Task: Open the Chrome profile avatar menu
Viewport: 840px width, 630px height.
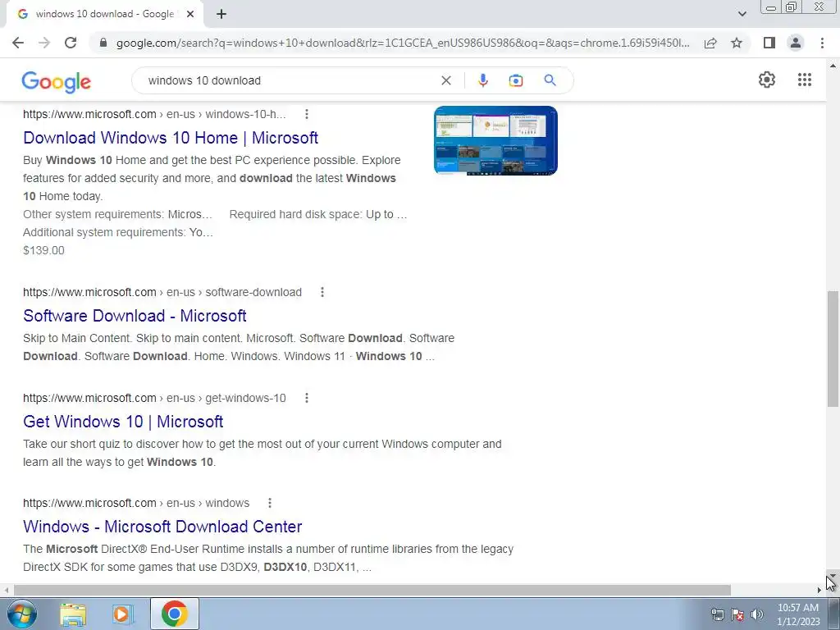Action: coord(796,43)
